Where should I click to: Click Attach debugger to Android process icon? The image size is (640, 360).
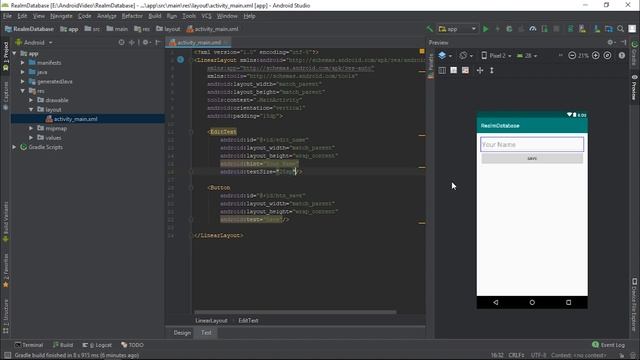click(x=544, y=29)
